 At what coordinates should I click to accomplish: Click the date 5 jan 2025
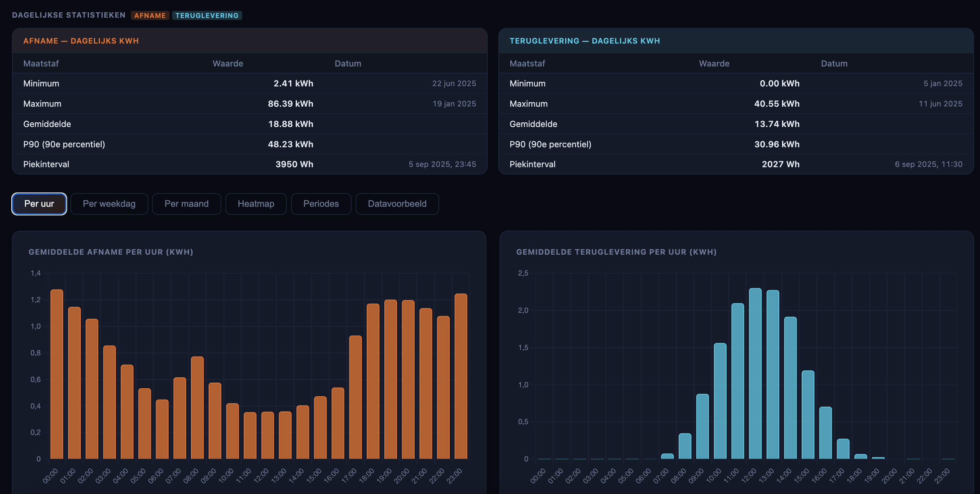click(943, 83)
